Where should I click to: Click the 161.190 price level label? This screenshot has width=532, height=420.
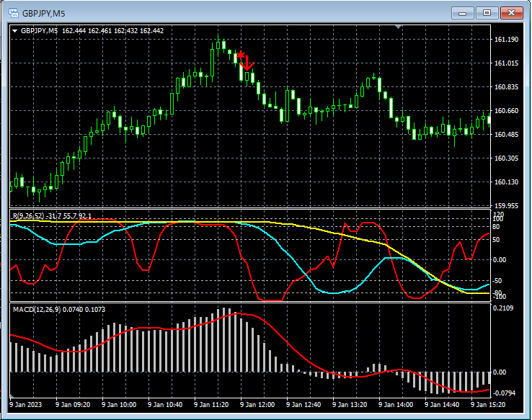(x=507, y=40)
